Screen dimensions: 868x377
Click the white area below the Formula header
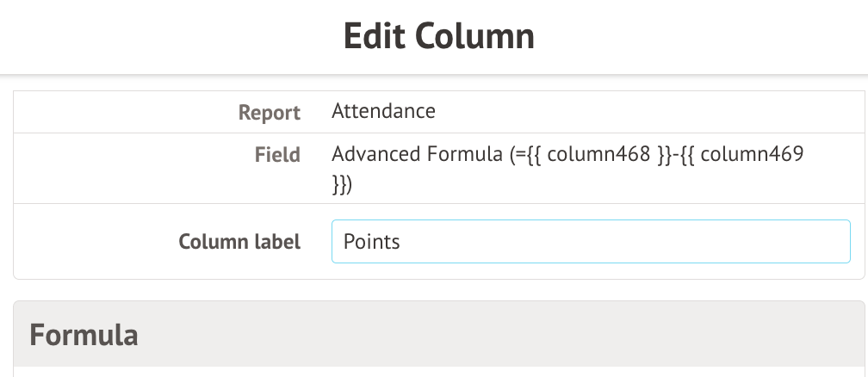(x=439, y=372)
